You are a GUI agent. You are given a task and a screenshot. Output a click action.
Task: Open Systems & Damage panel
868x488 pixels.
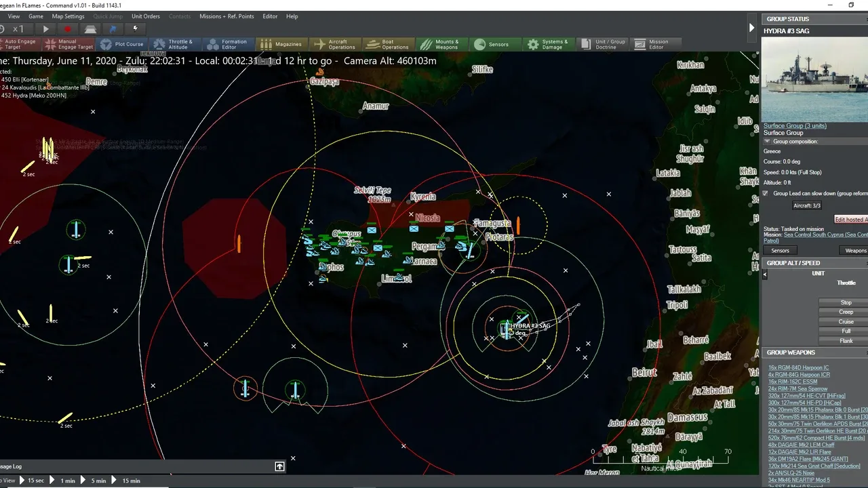point(547,44)
